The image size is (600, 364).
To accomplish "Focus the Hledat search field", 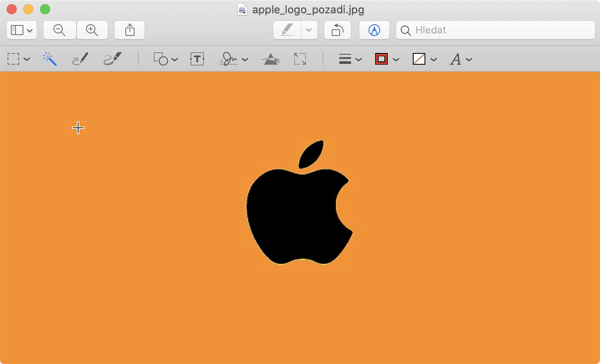I will 496,30.
